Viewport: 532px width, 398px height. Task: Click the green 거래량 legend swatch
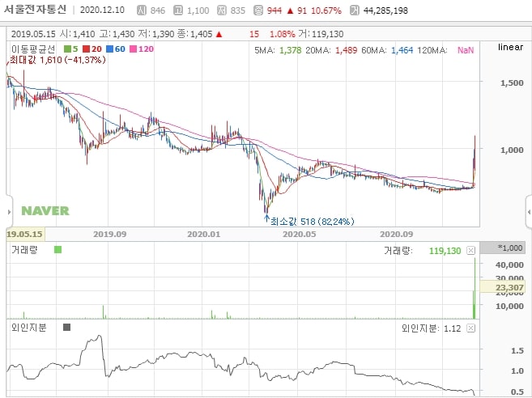pyautogui.click(x=57, y=250)
